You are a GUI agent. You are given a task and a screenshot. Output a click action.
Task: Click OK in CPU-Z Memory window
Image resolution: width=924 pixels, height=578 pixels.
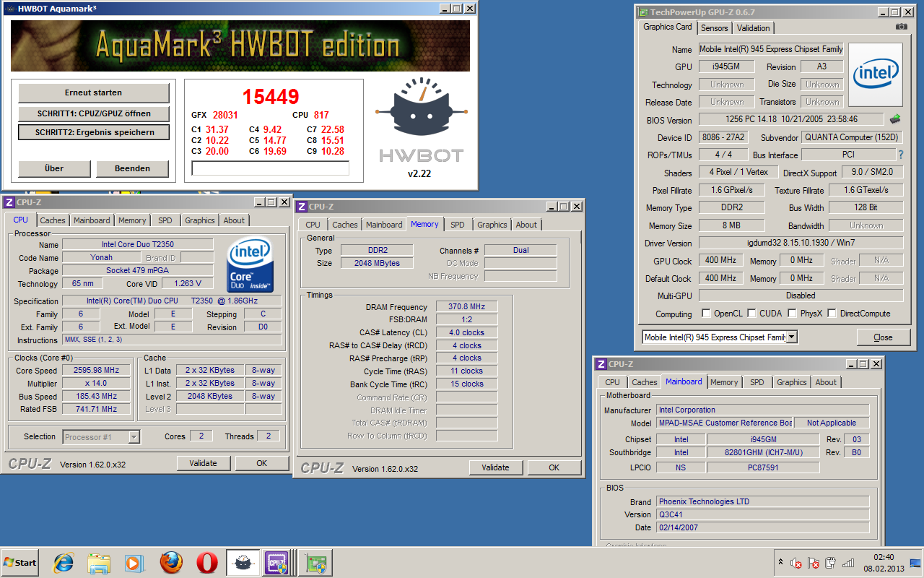click(x=554, y=467)
